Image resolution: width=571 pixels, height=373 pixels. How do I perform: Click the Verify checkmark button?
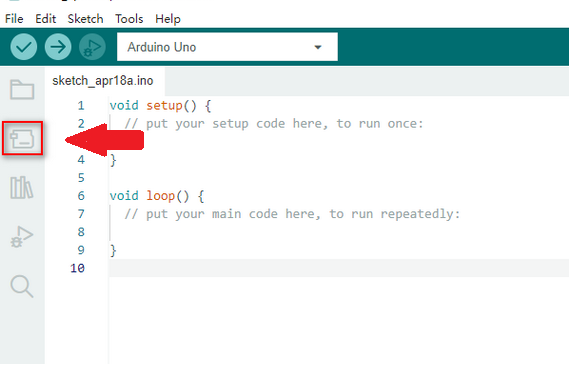pyautogui.click(x=23, y=47)
